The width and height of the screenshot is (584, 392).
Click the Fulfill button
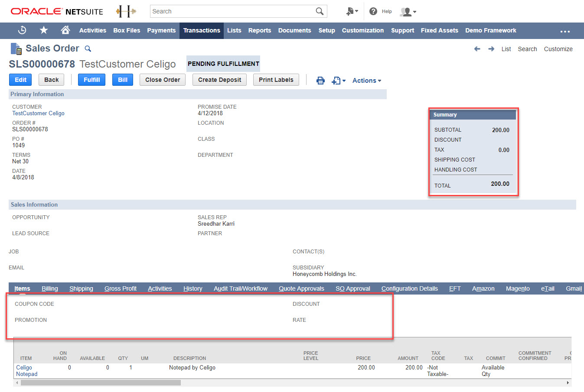(x=91, y=80)
